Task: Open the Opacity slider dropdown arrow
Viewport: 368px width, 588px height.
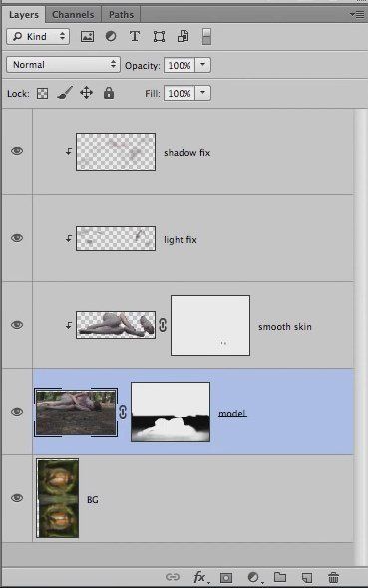Action: 202,65
